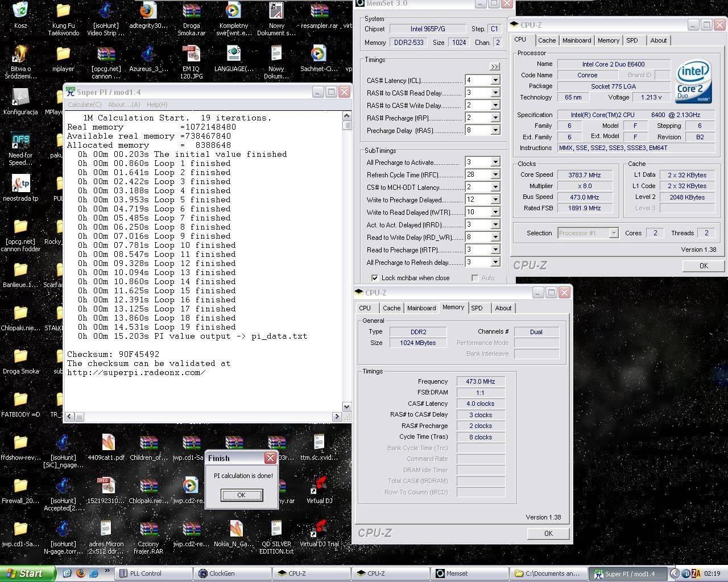
Task: Launch Virtual DJ desktop shortcut
Action: 319,485
